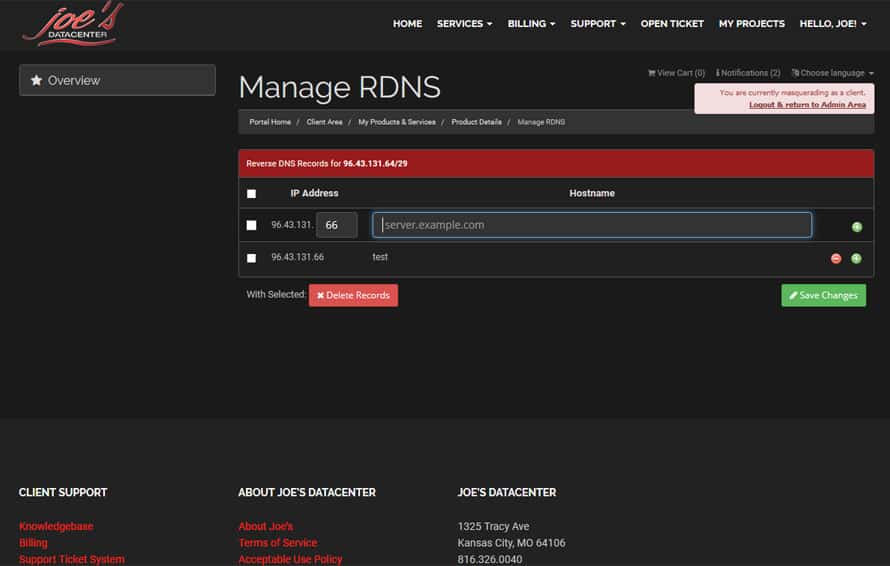Open Notifications (2)

tap(748, 73)
